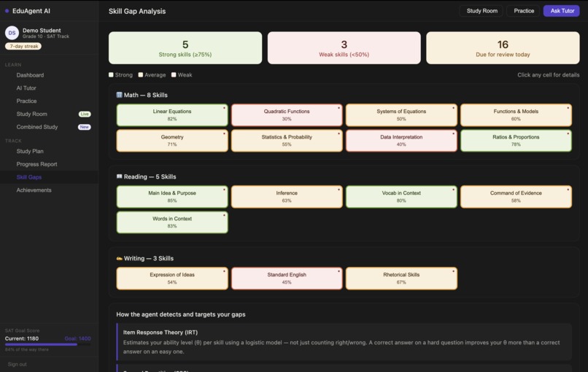Image resolution: width=588 pixels, height=372 pixels.
Task: Click the SAT goal score progress bar
Action: [47, 344]
